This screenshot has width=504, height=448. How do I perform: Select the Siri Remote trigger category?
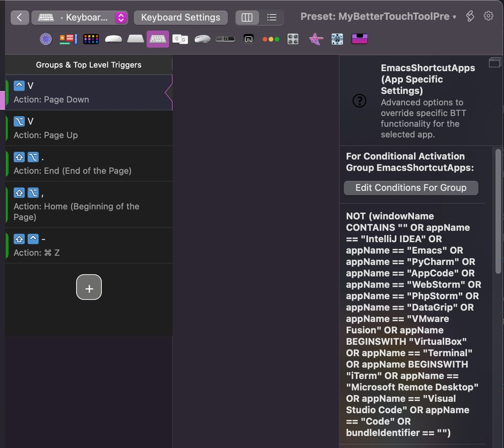click(225, 39)
